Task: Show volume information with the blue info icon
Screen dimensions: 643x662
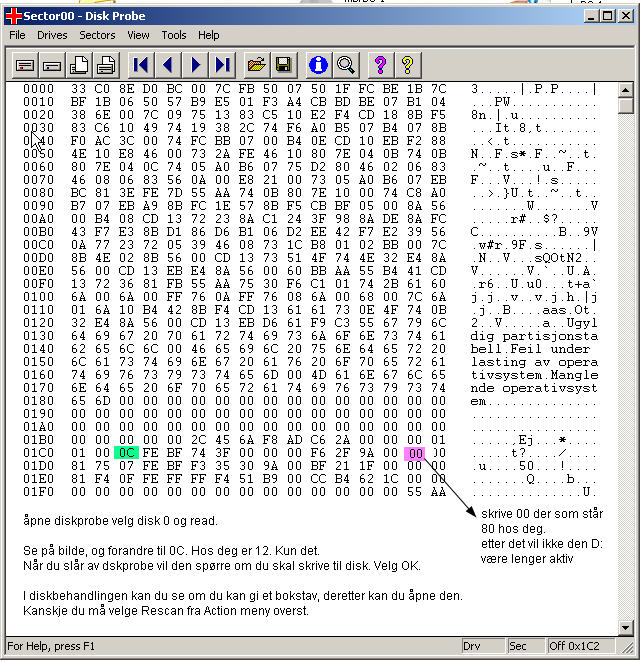Action: click(318, 65)
